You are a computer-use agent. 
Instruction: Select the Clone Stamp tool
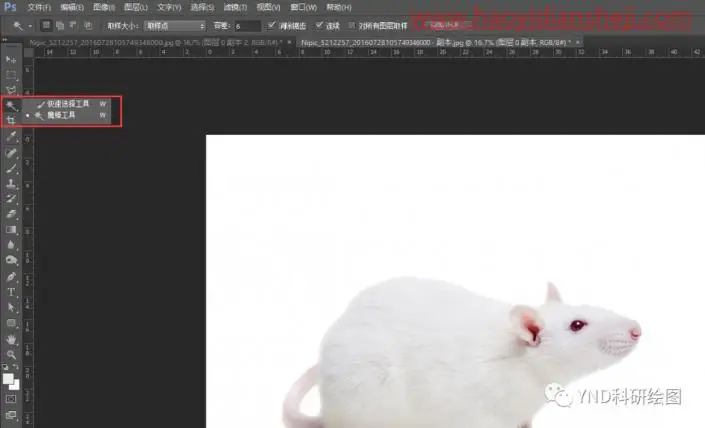pyautogui.click(x=11, y=184)
